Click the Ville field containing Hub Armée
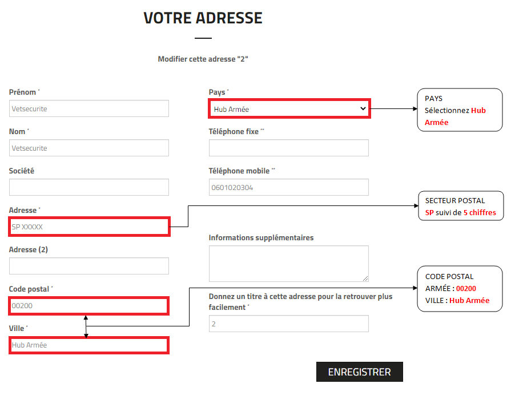 (88, 345)
